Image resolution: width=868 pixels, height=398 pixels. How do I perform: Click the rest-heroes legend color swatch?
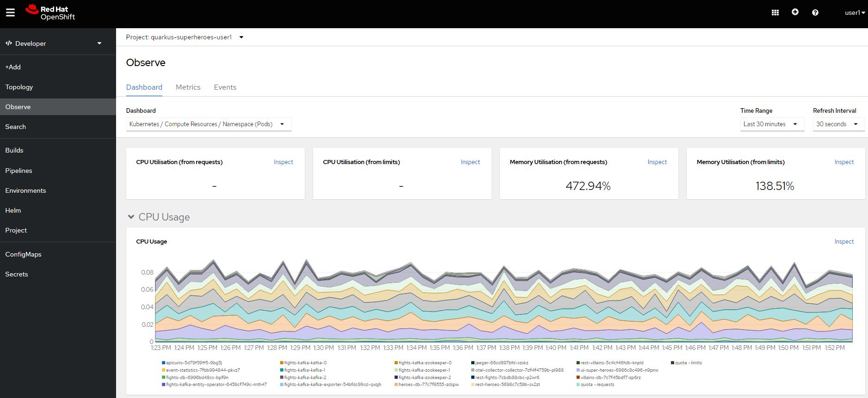coord(473,385)
